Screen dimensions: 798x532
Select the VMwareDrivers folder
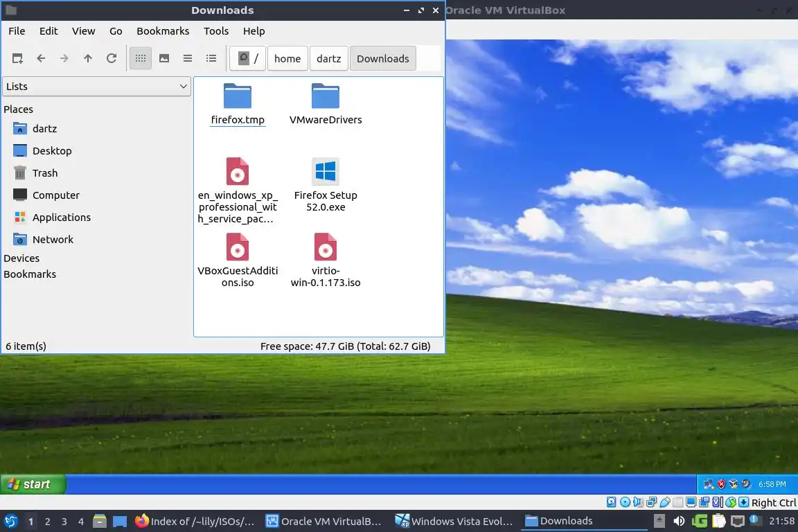326,105
